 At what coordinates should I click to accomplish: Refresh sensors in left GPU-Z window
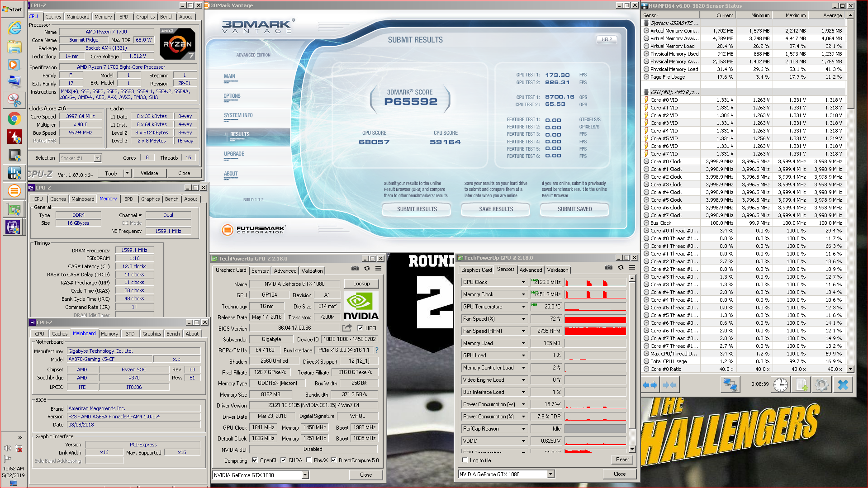pos(367,269)
